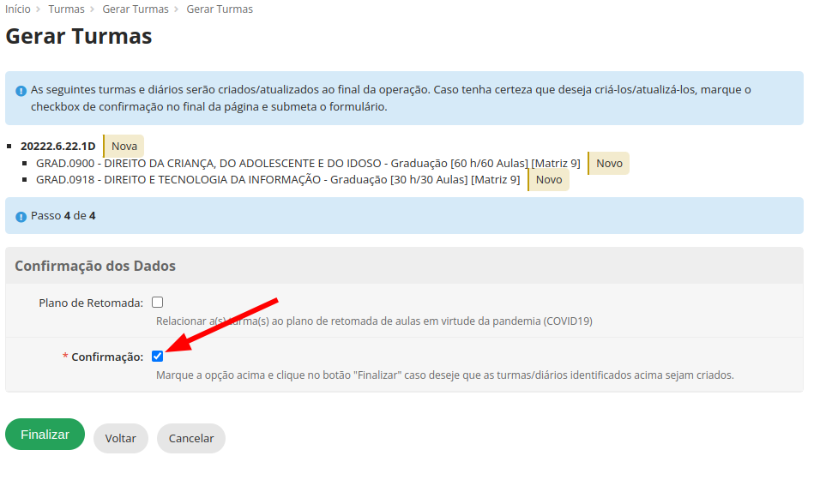Click the Confirmação dos Dados section header
Screen dimensions: 826x504
[95, 266]
